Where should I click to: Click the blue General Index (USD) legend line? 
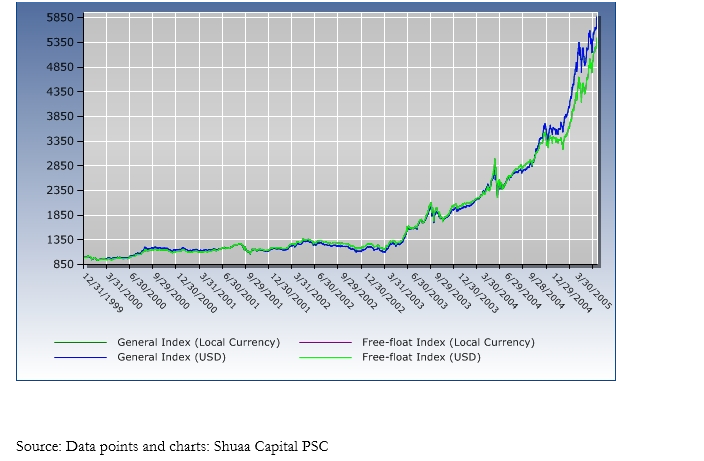point(80,356)
